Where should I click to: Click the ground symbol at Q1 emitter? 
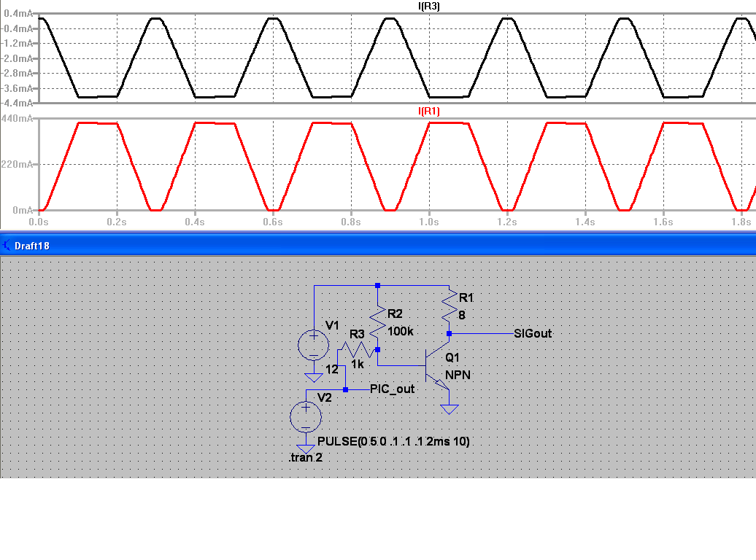point(450,410)
